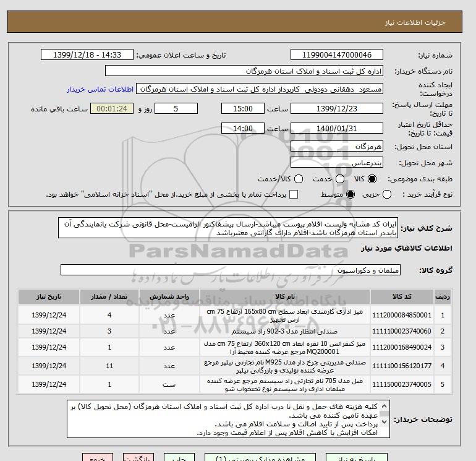Click the buyer organization name field

coord(244,71)
